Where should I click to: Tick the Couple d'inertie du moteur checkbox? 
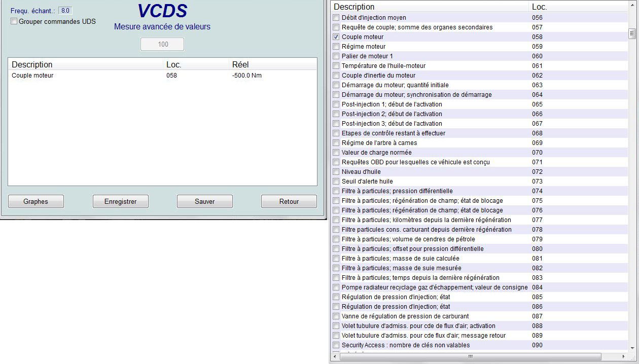(336, 76)
